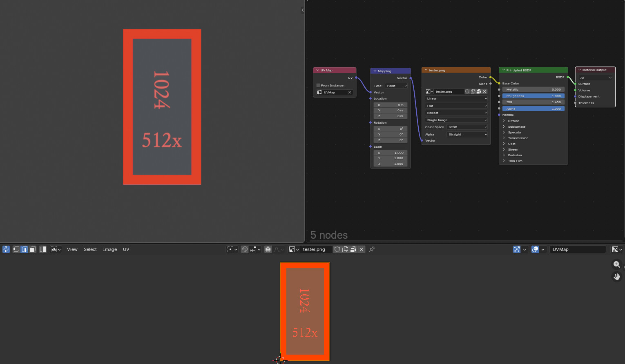
Task: Click the zoom view gizmo in UV editor
Action: click(x=617, y=264)
